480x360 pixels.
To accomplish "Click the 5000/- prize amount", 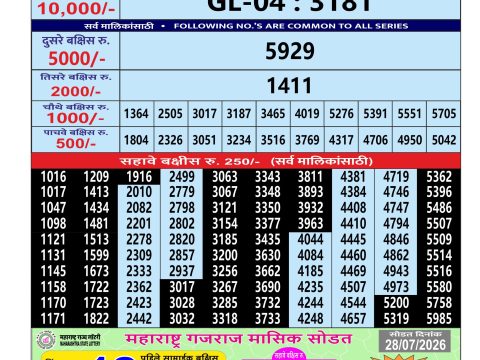I will (77, 59).
